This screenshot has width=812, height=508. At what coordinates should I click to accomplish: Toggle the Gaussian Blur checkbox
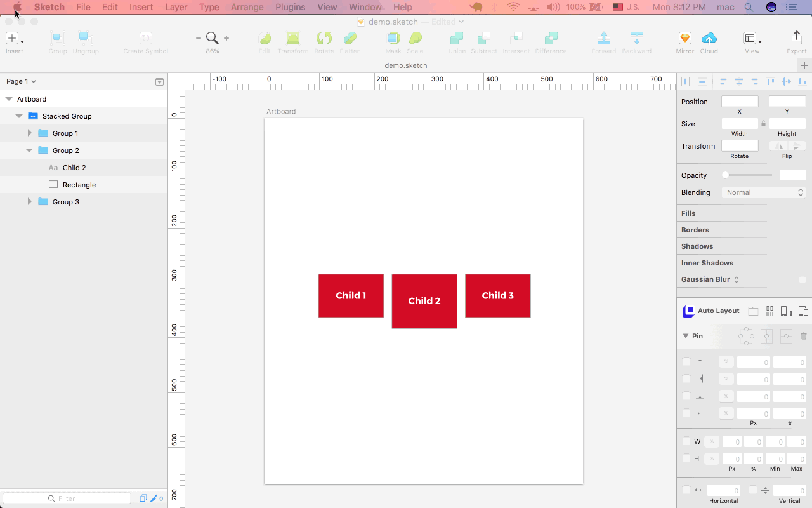click(802, 279)
